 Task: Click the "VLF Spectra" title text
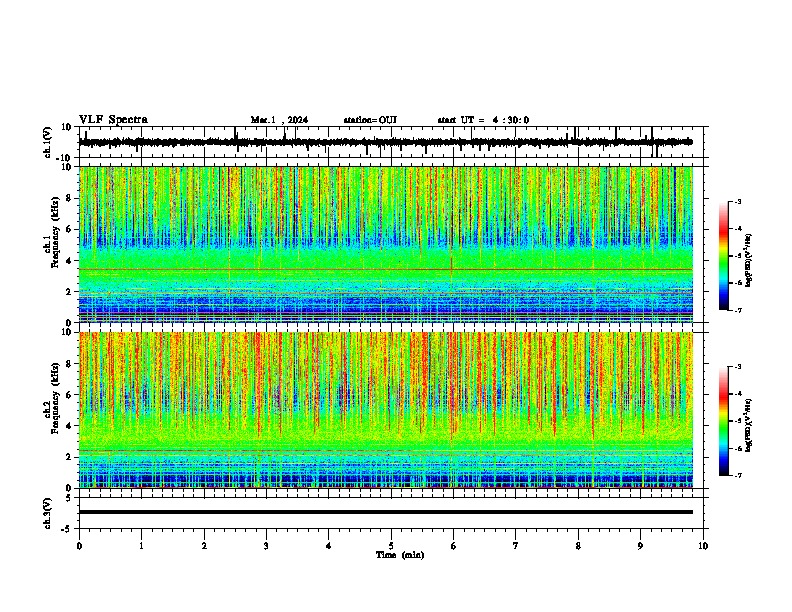pos(113,120)
